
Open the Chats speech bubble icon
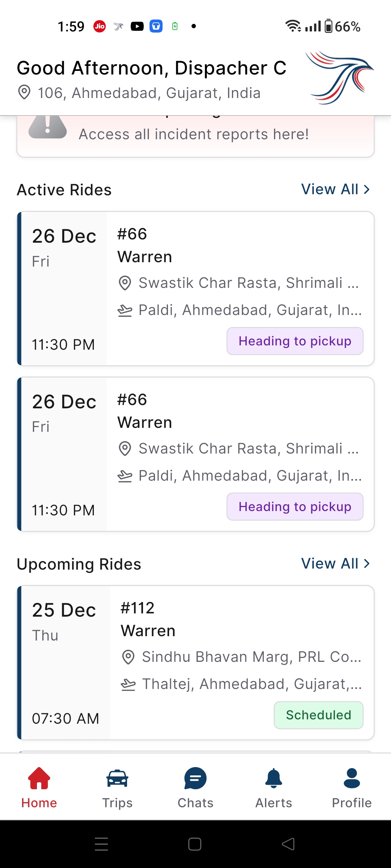coord(195,778)
